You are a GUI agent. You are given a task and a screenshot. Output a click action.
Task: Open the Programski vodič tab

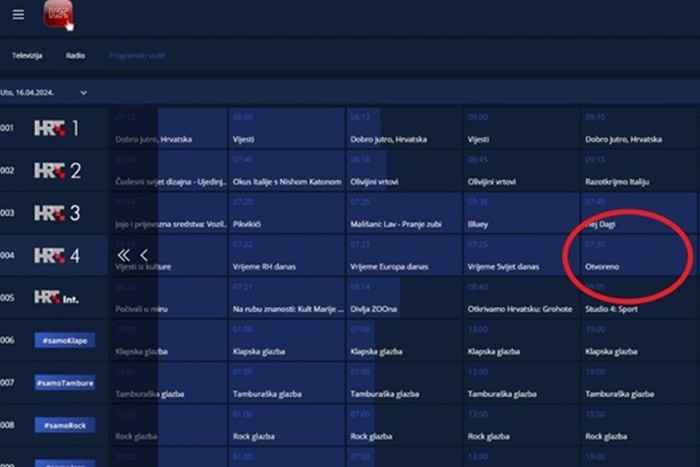137,56
